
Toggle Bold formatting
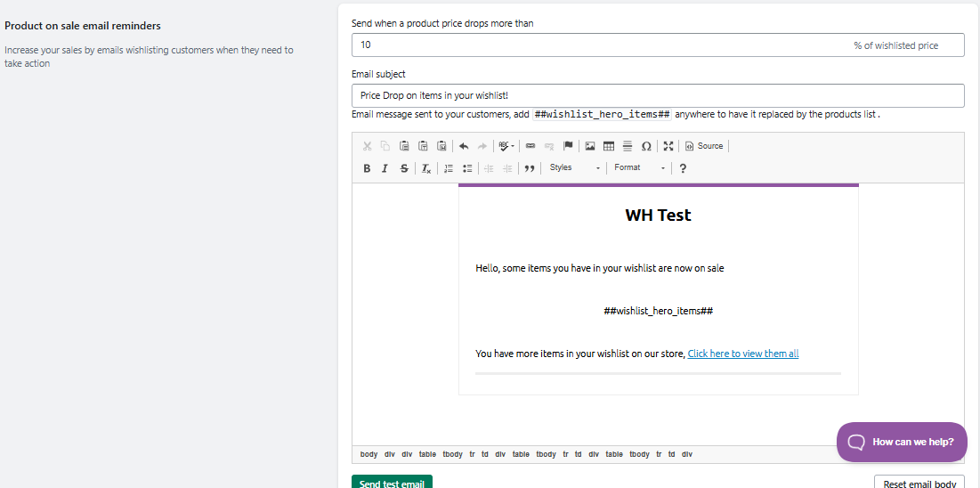click(x=367, y=168)
